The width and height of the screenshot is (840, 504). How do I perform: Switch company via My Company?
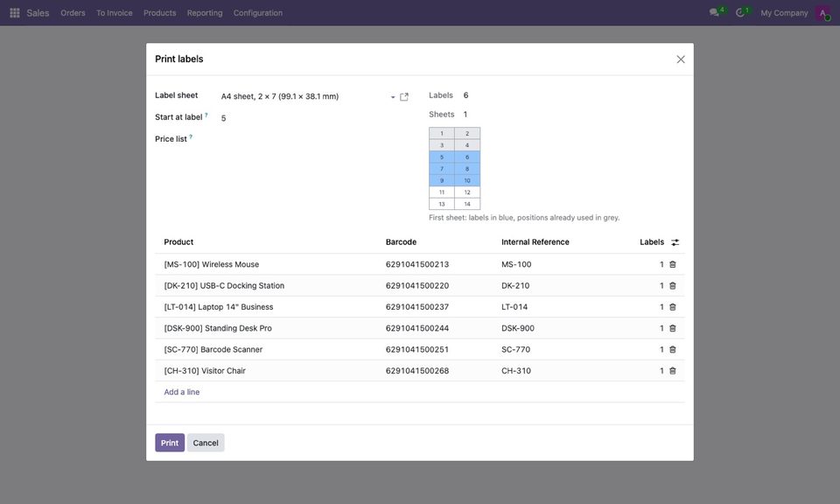[x=784, y=13]
